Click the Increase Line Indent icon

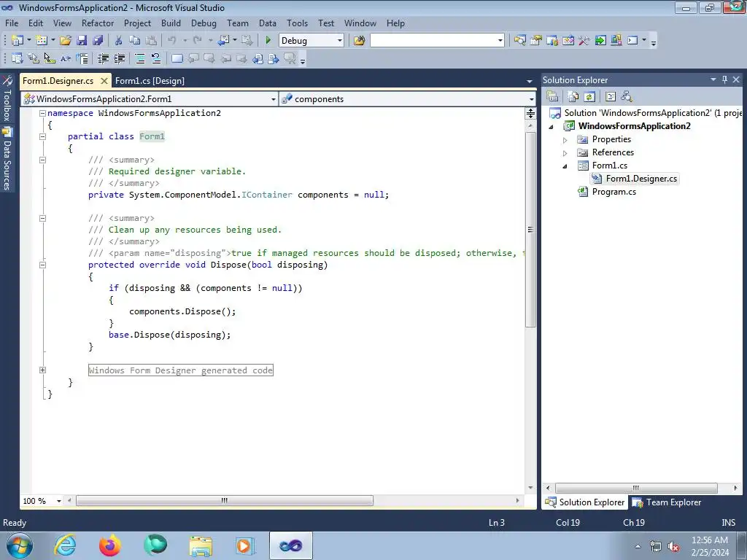click(119, 58)
